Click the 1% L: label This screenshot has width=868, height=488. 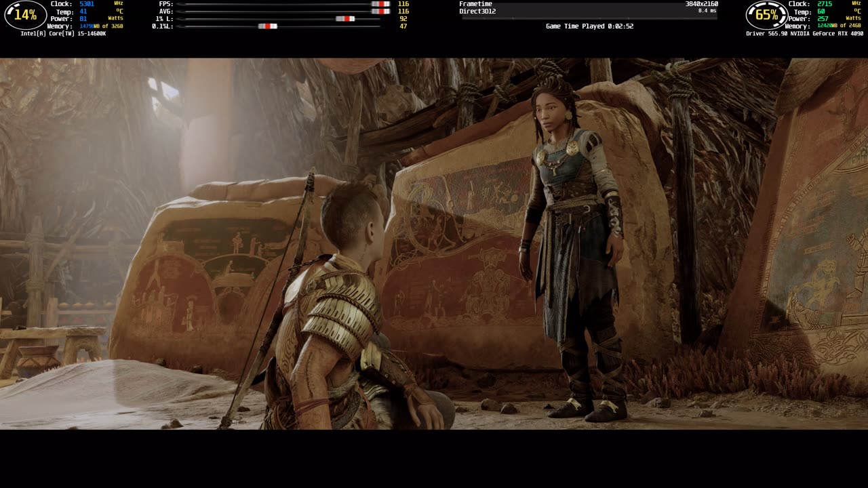[x=165, y=19]
